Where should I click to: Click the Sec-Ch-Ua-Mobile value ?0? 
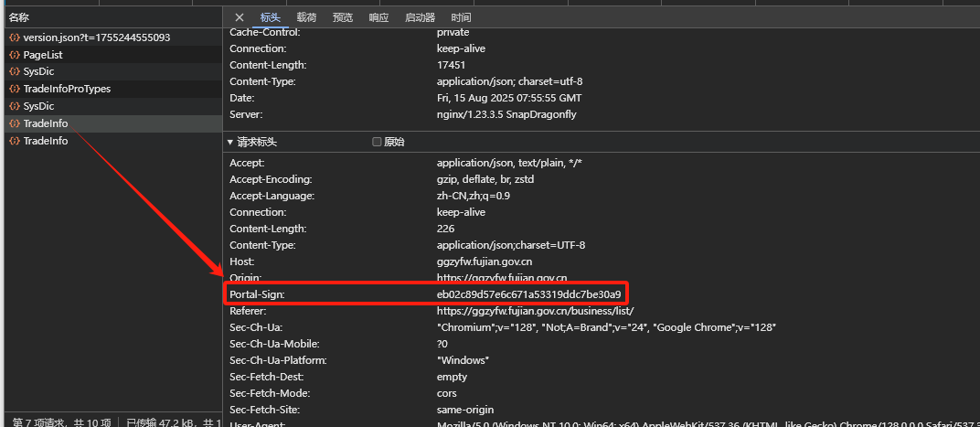coord(442,344)
